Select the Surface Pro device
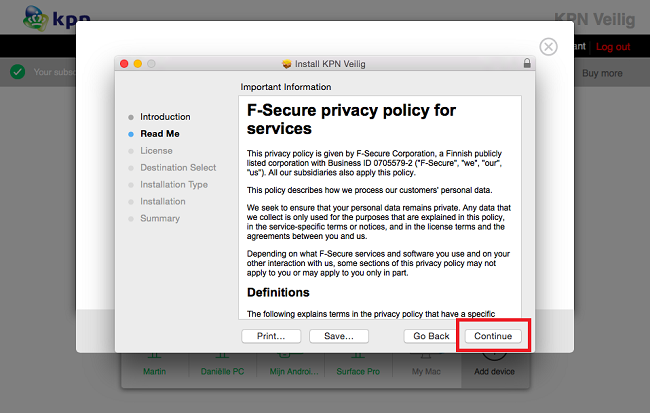 point(358,371)
